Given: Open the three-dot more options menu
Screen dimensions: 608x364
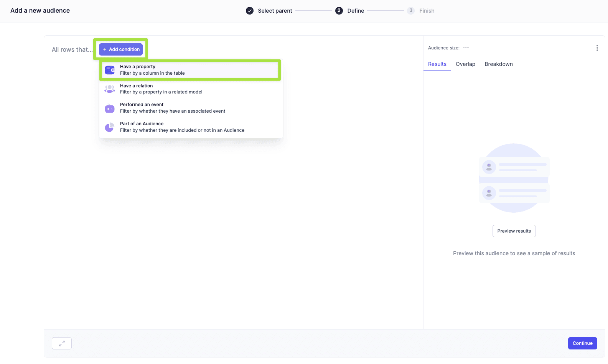Looking at the screenshot, I should tap(597, 48).
